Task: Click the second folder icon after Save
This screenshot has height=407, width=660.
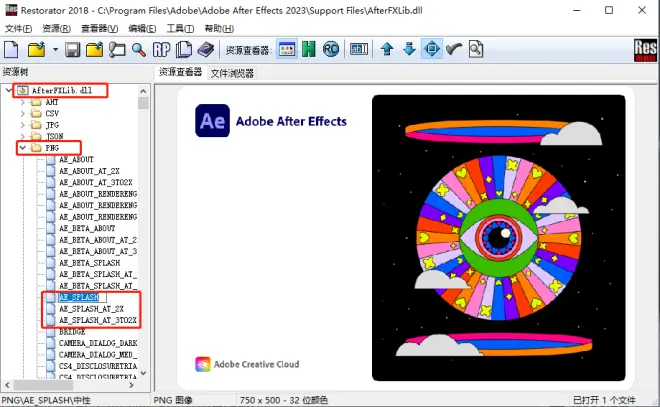Action: click(x=95, y=49)
